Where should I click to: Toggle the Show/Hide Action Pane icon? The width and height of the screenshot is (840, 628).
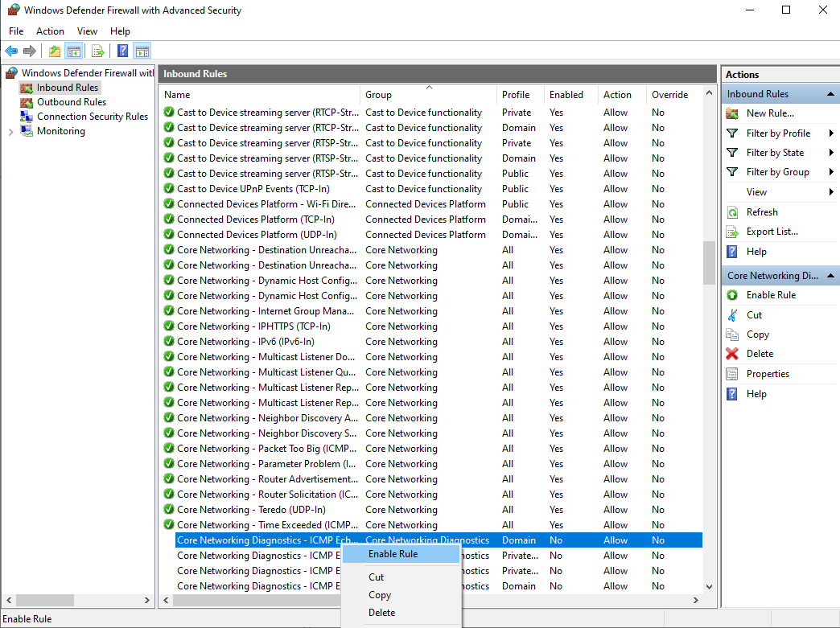pos(142,51)
